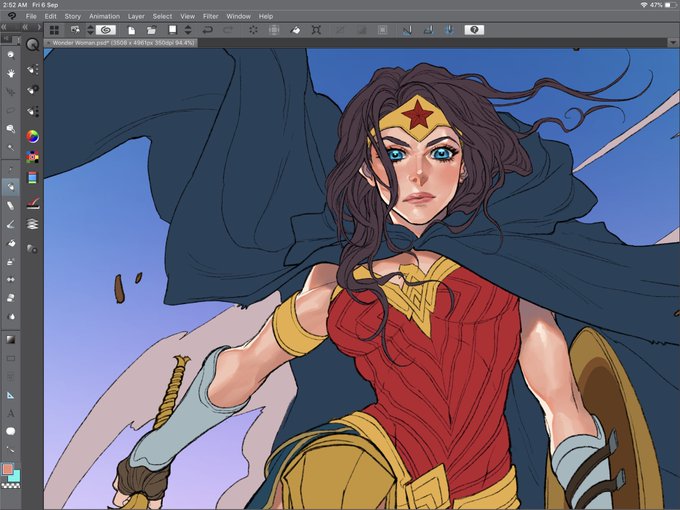Screen dimensions: 680x510
Task: Select the cyan sub drawing color swatch
Action: 16,477
